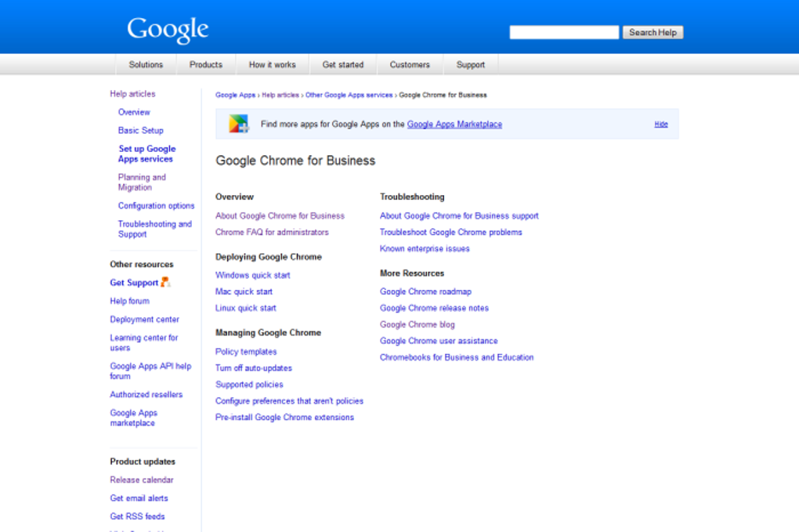Image resolution: width=799 pixels, height=532 pixels.
Task: Click the Managing Google Chrome heading
Action: 268,333
